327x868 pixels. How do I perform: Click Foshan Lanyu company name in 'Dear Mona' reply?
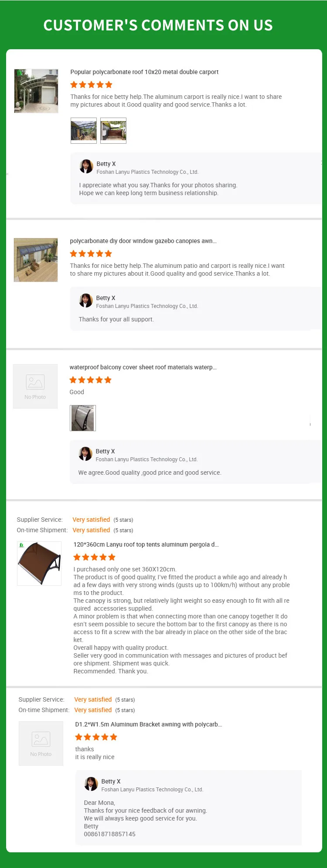(x=152, y=789)
